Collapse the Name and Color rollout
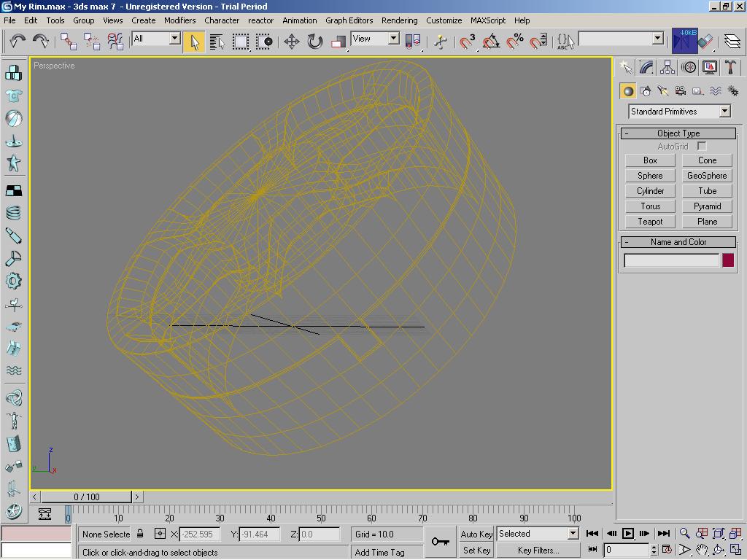 point(678,242)
